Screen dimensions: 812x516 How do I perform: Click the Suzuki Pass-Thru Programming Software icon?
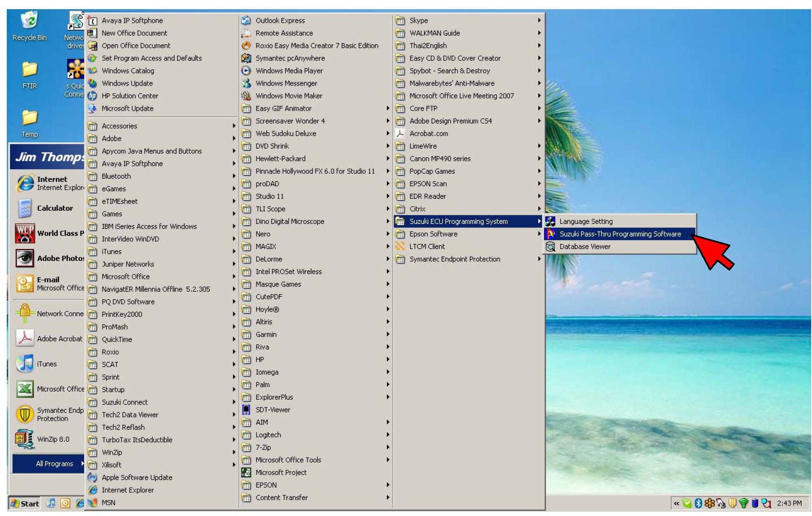click(x=550, y=234)
